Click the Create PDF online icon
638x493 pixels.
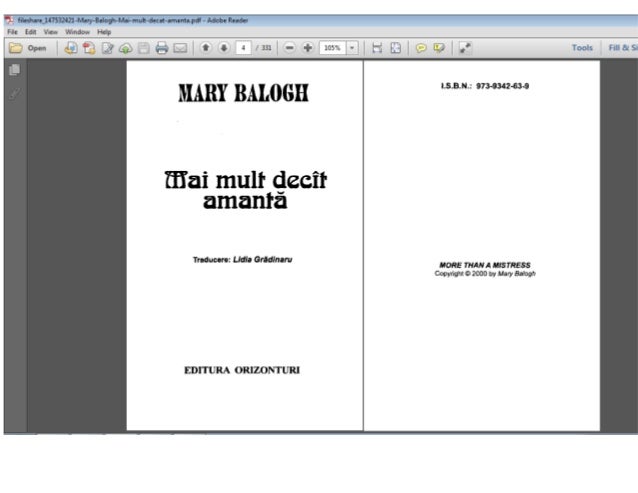coord(71,48)
